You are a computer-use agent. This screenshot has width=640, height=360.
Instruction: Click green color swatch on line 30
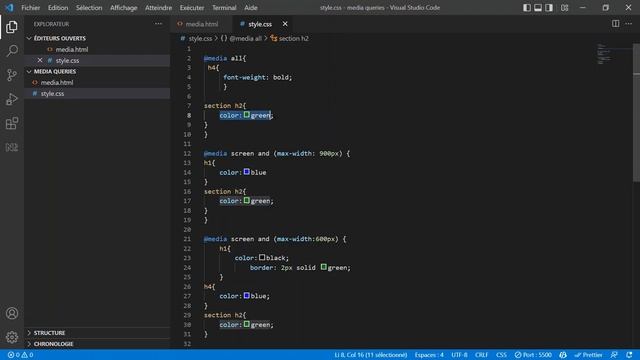pyautogui.click(x=247, y=324)
